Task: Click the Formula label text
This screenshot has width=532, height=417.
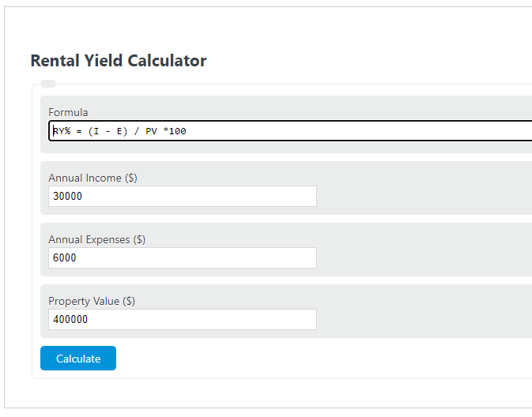Action: pyautogui.click(x=68, y=112)
